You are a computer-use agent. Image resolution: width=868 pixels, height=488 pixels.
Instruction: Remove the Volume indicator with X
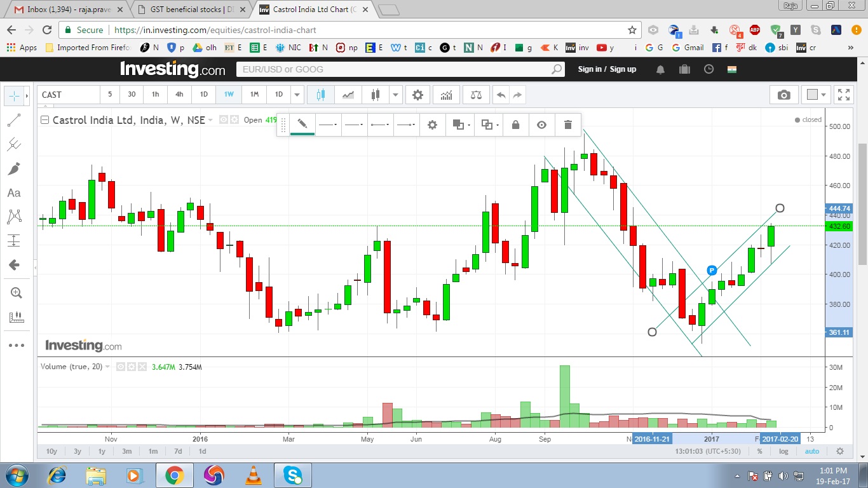point(142,367)
